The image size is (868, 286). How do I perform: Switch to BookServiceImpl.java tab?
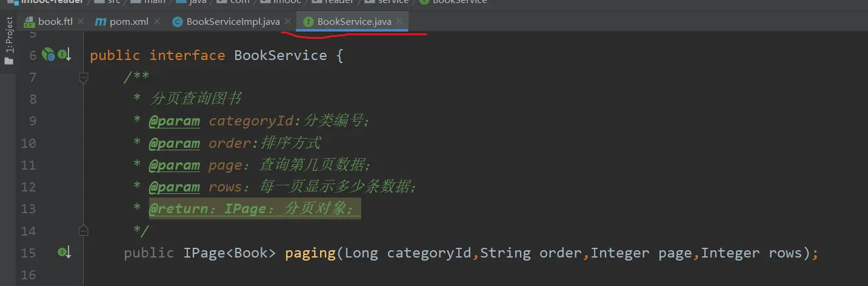(233, 22)
